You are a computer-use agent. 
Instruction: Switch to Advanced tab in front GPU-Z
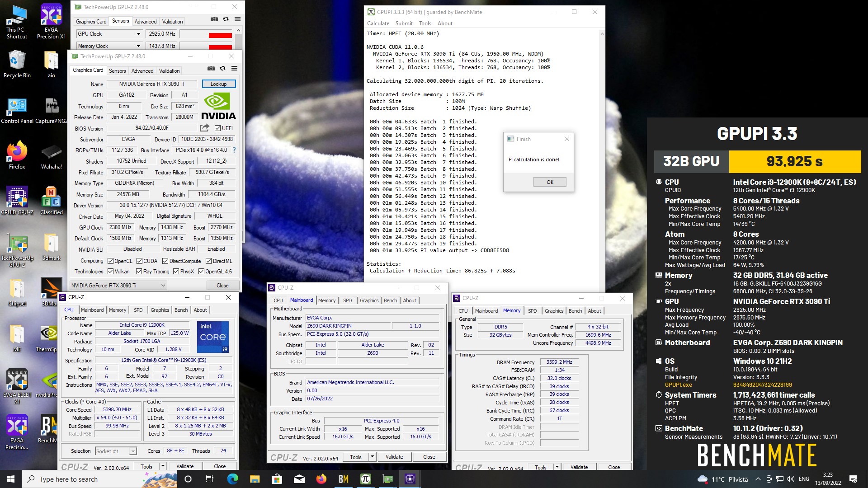[x=142, y=71]
